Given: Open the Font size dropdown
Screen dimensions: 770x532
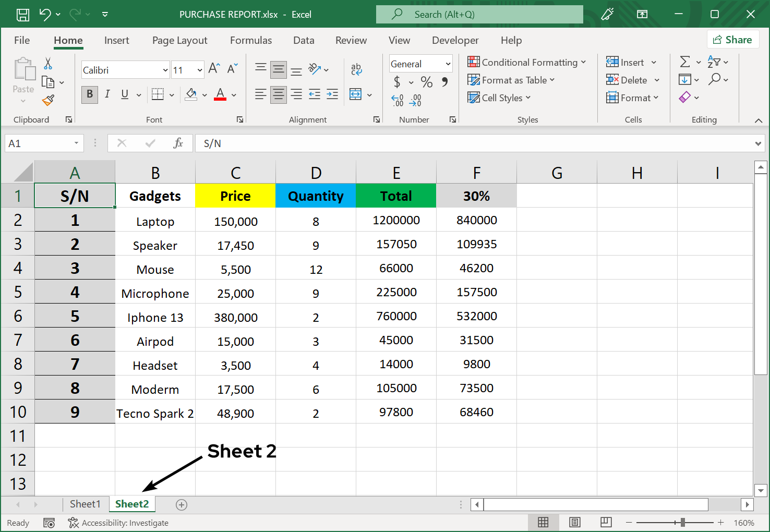Looking at the screenshot, I should (x=200, y=69).
